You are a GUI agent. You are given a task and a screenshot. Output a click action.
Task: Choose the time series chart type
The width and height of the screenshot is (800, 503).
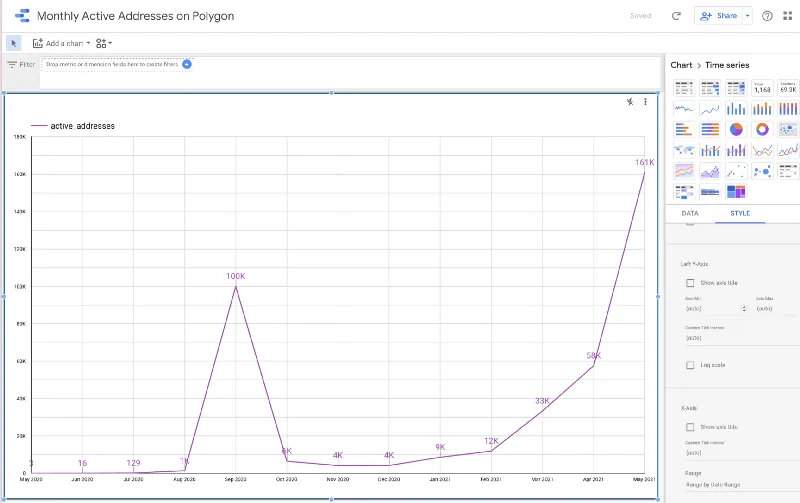(x=684, y=109)
